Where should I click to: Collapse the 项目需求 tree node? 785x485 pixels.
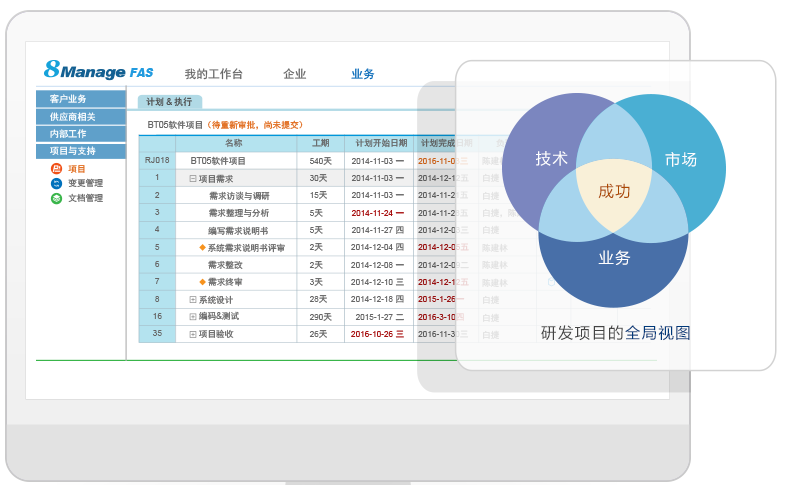(x=193, y=178)
